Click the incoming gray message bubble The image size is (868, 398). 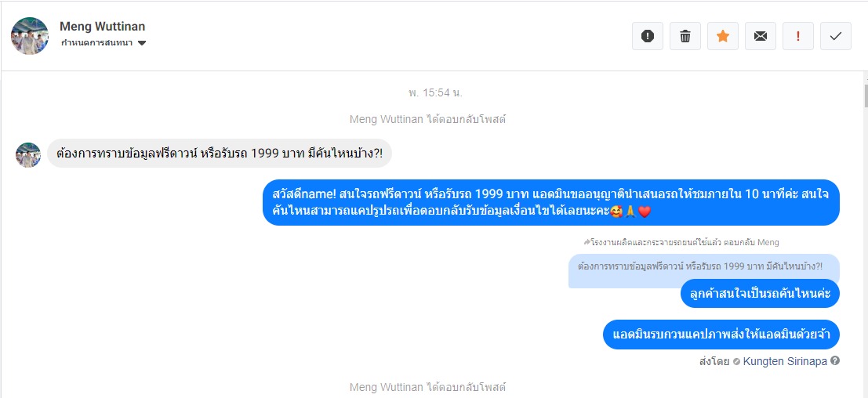point(220,154)
